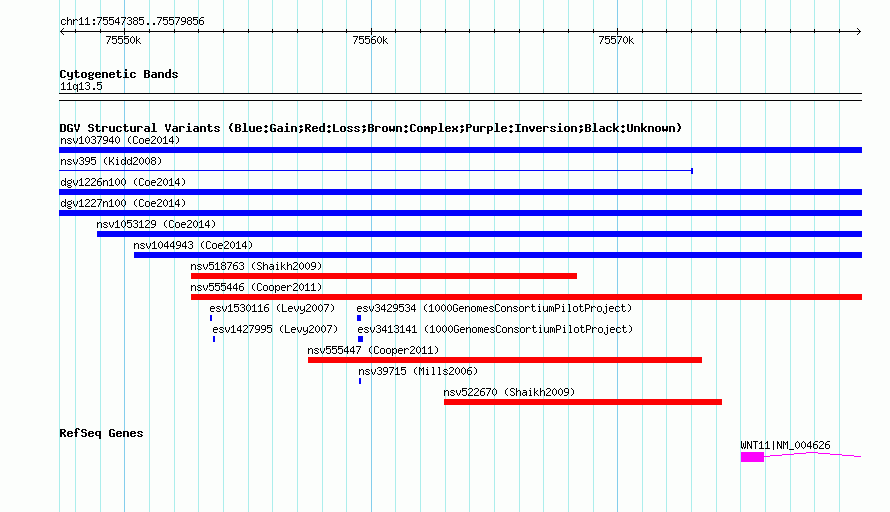Open the nsv555446 (Cooper2011) variant label
Image resolution: width=890 pixels, height=512 pixels.
tap(256, 287)
